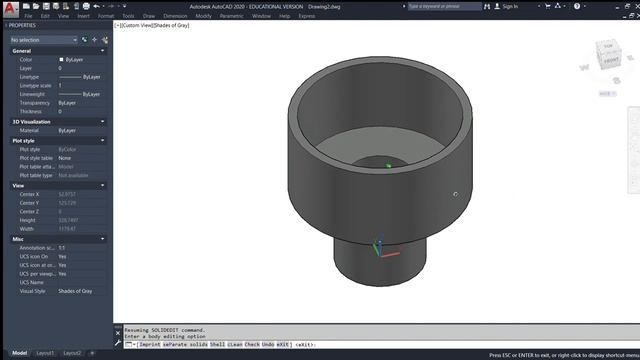Open the Draw menu
The height and width of the screenshot is (360, 640).
point(149,16)
